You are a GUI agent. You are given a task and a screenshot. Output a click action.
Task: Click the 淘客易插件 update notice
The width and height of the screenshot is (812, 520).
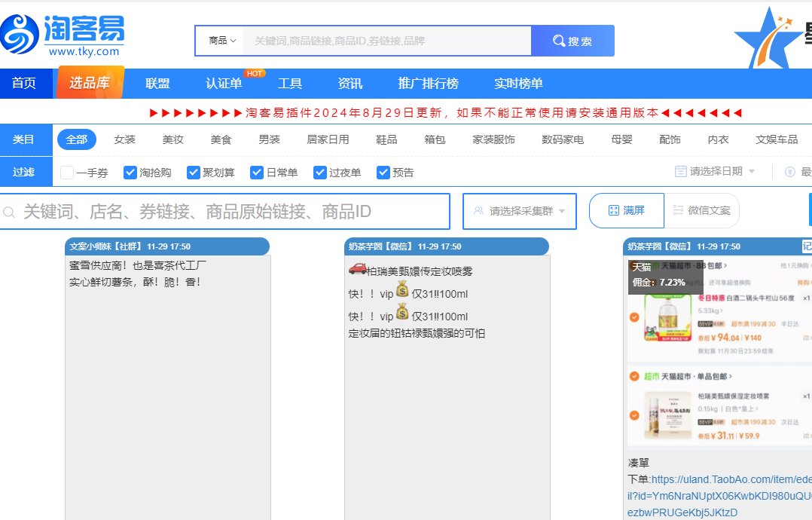click(447, 112)
